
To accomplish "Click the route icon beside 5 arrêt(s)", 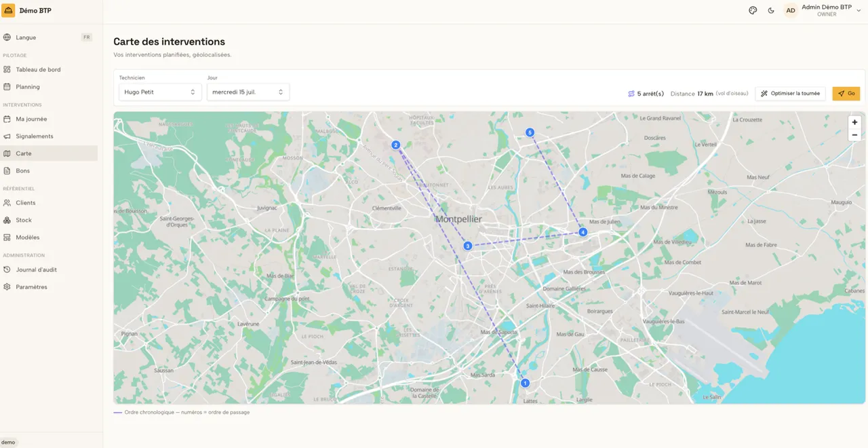I will point(631,94).
